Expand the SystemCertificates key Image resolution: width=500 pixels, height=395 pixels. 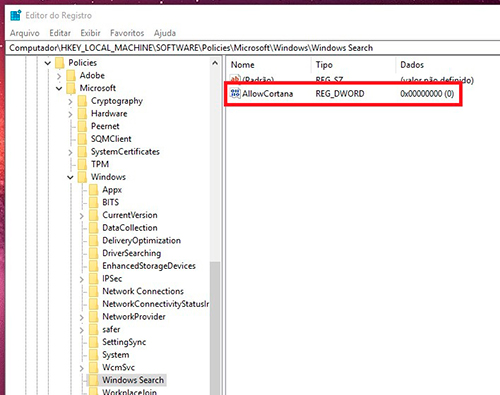[x=70, y=152]
